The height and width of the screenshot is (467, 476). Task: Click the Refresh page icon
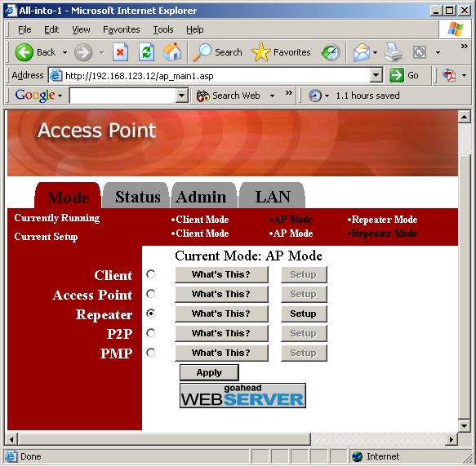[147, 52]
